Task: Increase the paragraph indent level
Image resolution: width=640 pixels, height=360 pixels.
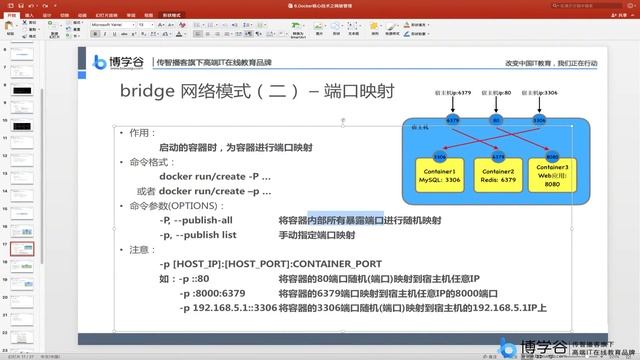Action: [x=234, y=25]
